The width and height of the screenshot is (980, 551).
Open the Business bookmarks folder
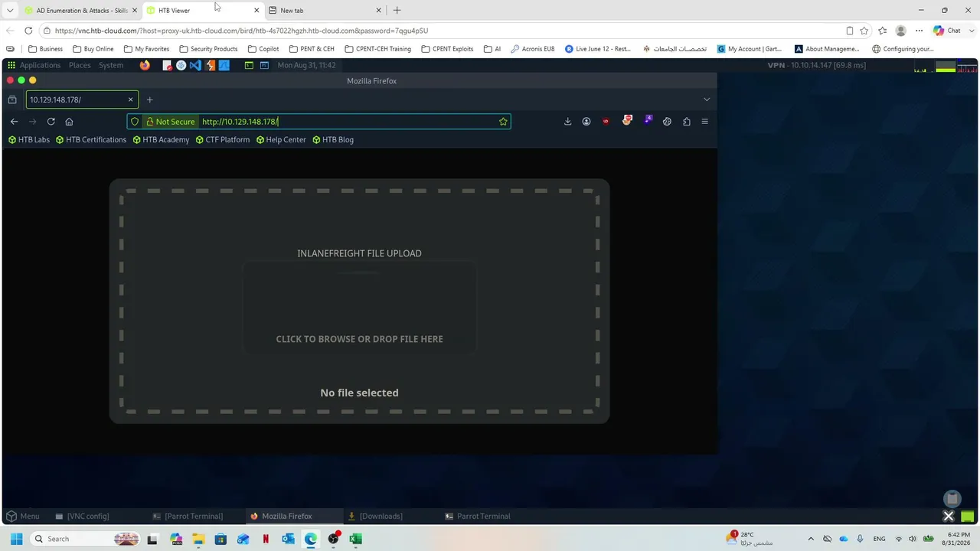pos(45,49)
